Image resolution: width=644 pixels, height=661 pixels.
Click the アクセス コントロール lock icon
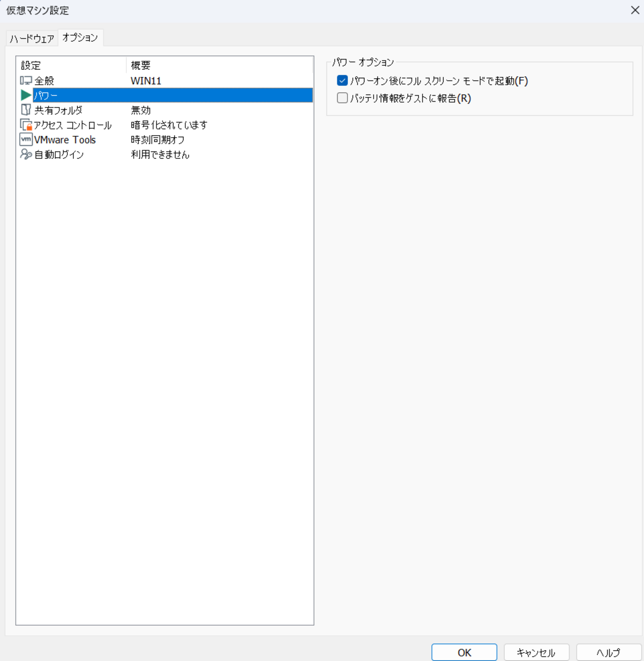pos(26,125)
